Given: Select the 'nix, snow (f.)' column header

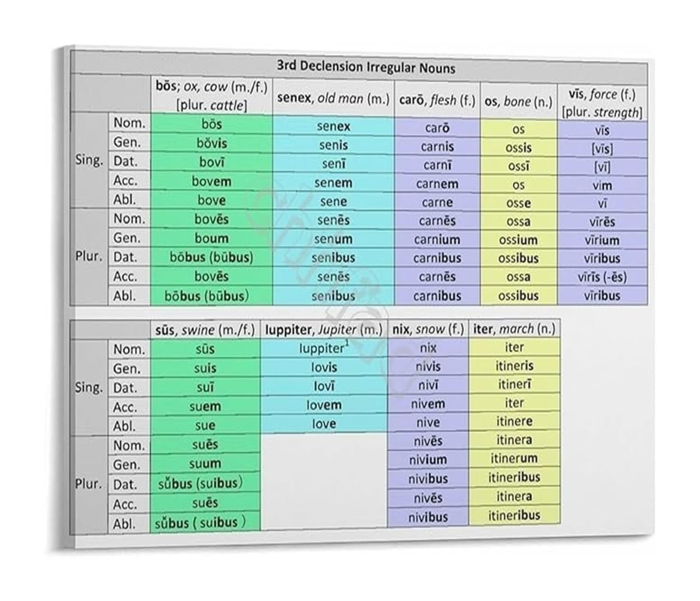Looking at the screenshot, I should (428, 329).
